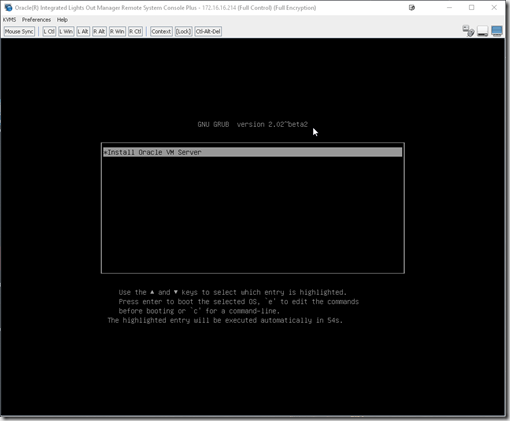Toggle the [Lock] button
The width and height of the screenshot is (510, 421).
click(x=183, y=31)
